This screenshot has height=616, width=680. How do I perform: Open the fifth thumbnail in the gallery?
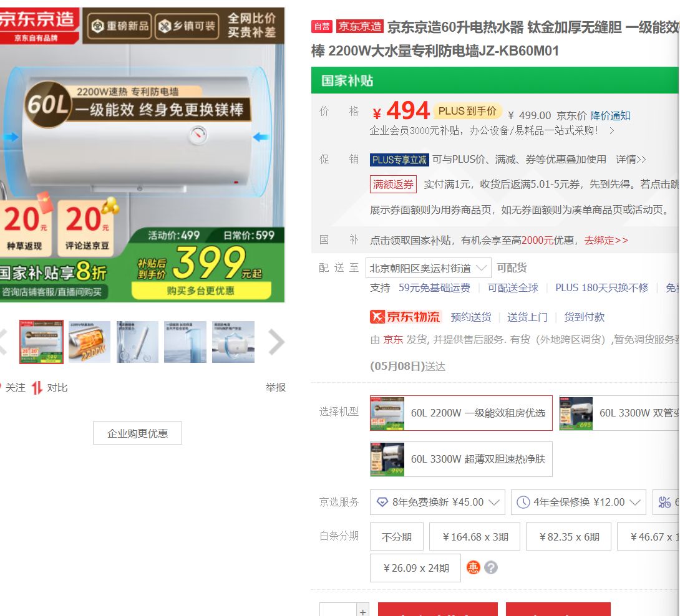click(233, 342)
